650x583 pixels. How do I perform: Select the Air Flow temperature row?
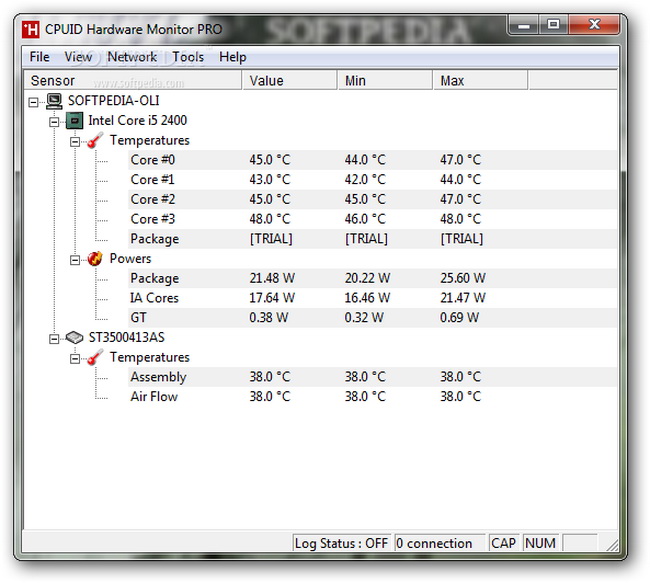pyautogui.click(x=372, y=396)
